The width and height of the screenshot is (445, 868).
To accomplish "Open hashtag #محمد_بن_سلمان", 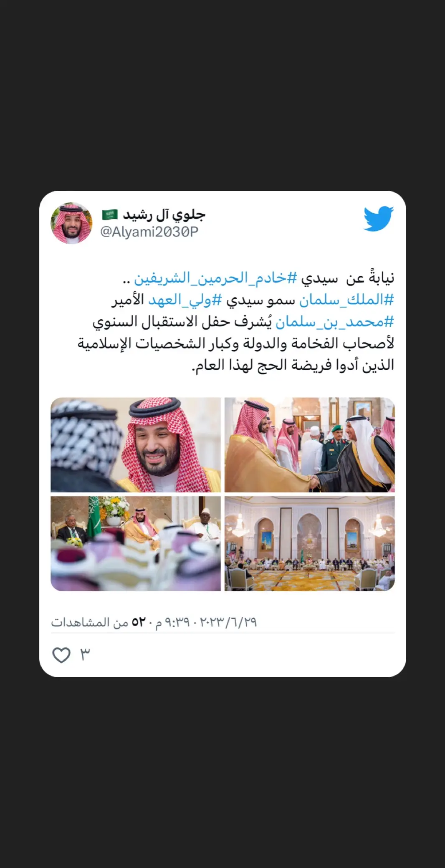I will pyautogui.click(x=335, y=322).
